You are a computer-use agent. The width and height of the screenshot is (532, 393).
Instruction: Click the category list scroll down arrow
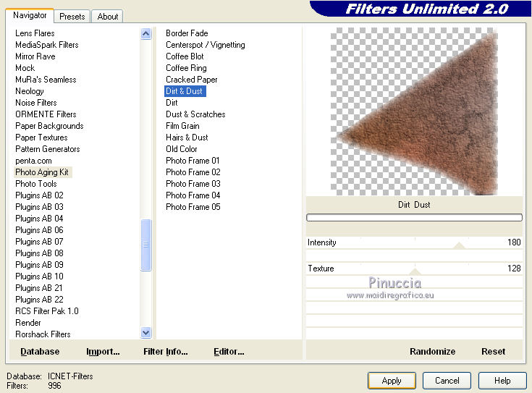[x=146, y=333]
